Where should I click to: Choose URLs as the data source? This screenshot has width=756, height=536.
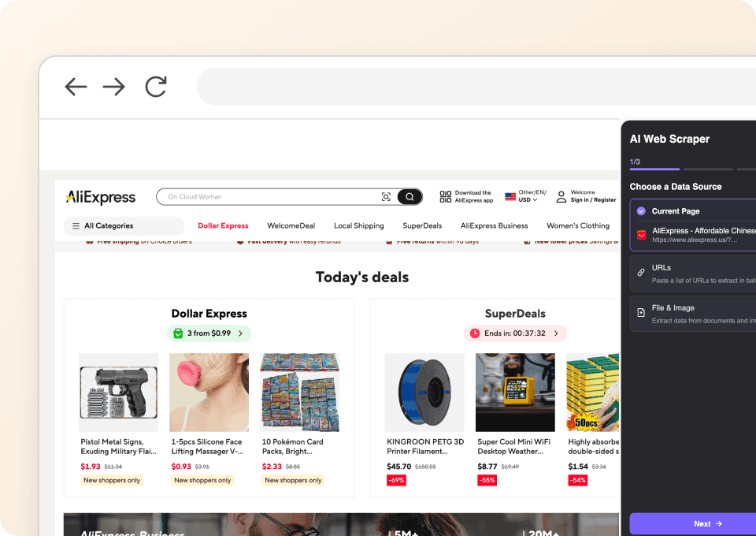(693, 274)
